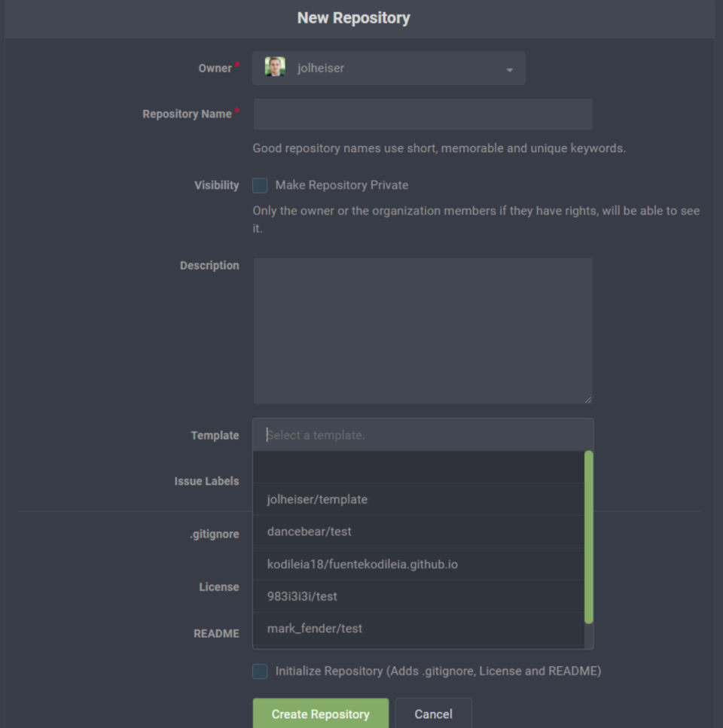
Task: Select the blank first template option
Action: (418, 468)
